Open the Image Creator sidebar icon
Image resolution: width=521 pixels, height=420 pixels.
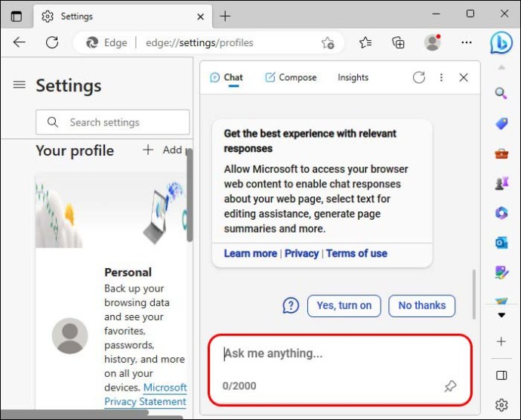click(x=501, y=273)
